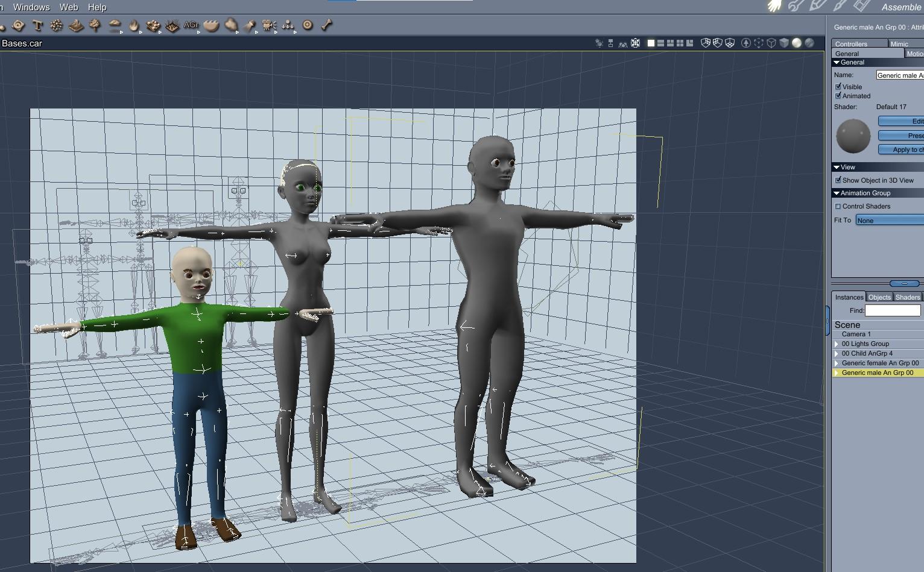Image resolution: width=924 pixels, height=572 pixels.
Task: Switch to the Controllers tab
Action: (859, 43)
